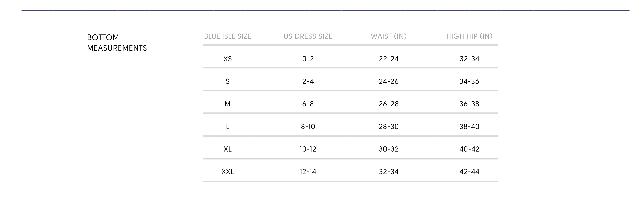Screen dimensions: 644x215
Task: Click the 22-24 waist measurement
Action: pyautogui.click(x=388, y=59)
